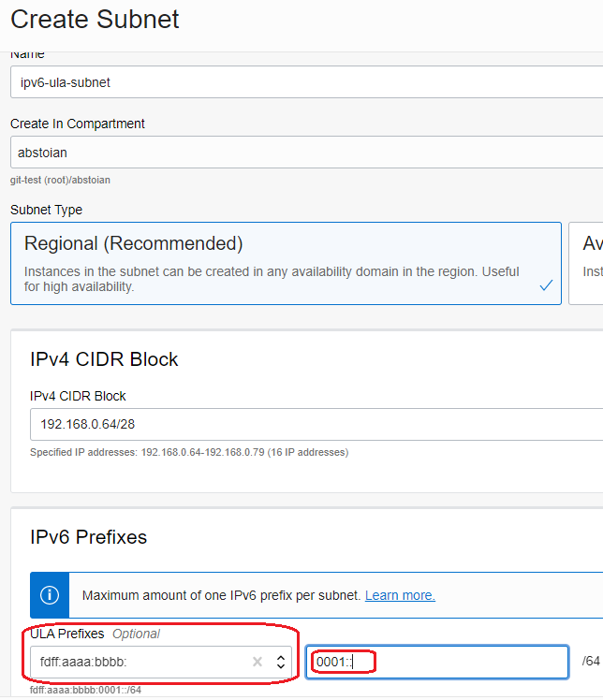Click the Name field with ipv6-ula-subnet

(305, 82)
